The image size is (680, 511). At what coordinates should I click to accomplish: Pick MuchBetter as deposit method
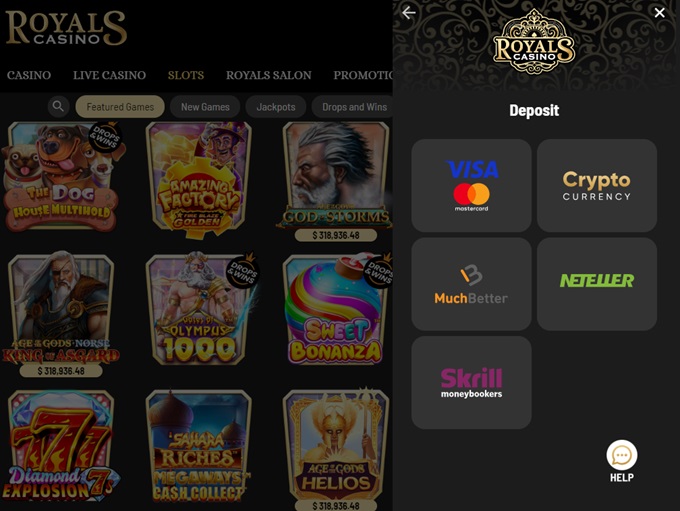[x=471, y=284]
